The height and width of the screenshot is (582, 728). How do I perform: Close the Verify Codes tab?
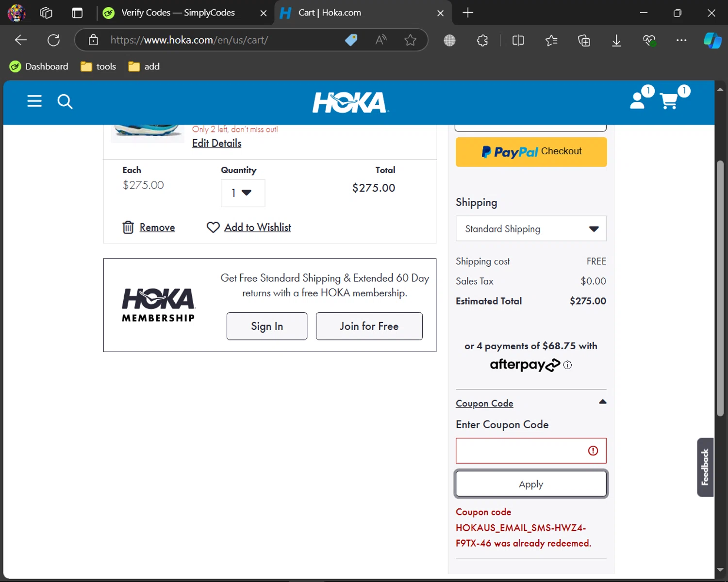click(264, 13)
